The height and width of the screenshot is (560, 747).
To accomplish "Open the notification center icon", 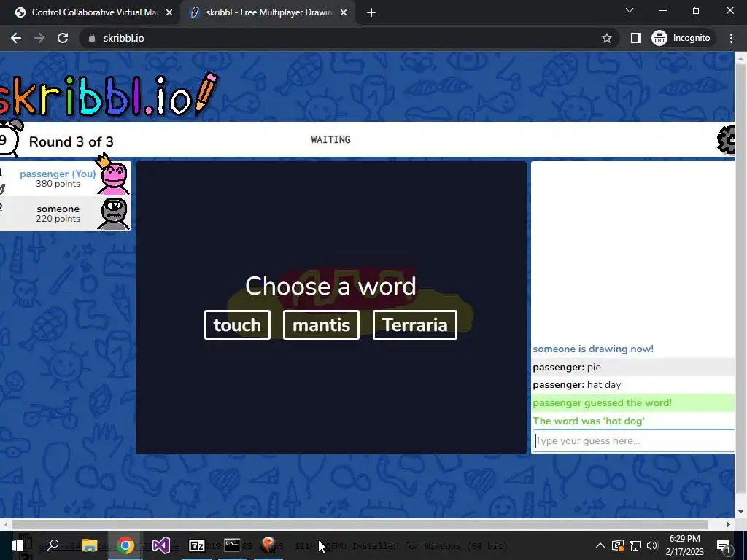I will point(724,545).
